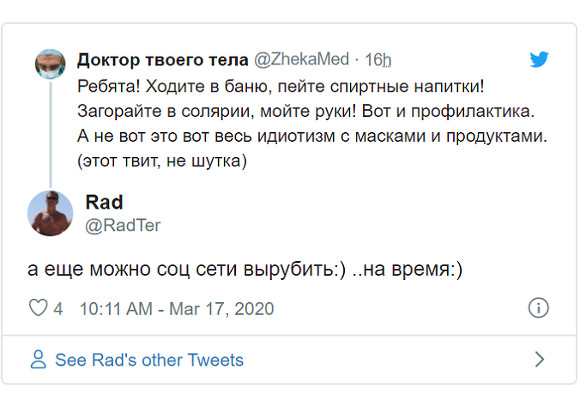
Task: Click the line about 'масками и продуктами'
Action: [x=312, y=136]
